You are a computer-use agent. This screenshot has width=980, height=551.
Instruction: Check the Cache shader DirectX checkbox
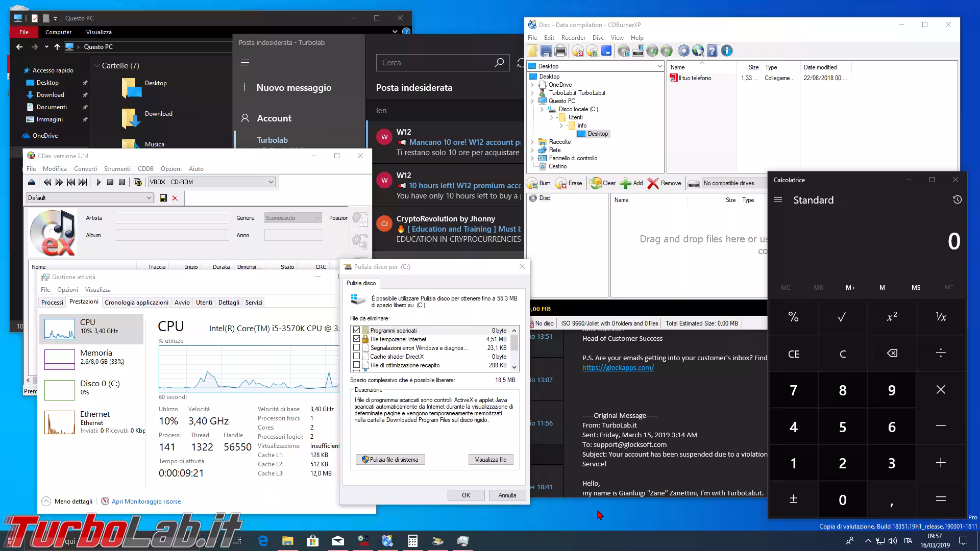[357, 356]
